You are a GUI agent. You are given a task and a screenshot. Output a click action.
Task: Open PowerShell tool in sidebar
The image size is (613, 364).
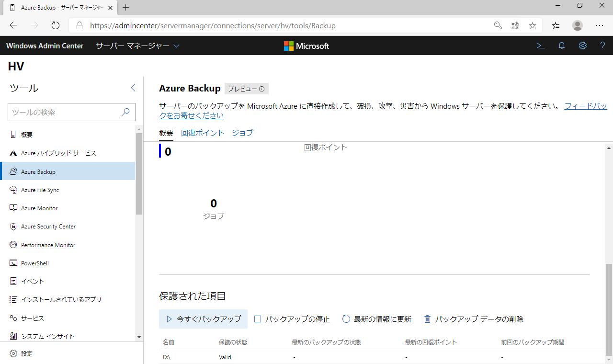pos(68,263)
